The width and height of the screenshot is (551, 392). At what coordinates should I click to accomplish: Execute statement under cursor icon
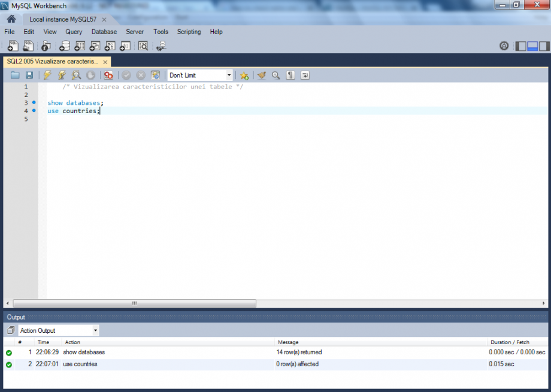(x=62, y=75)
